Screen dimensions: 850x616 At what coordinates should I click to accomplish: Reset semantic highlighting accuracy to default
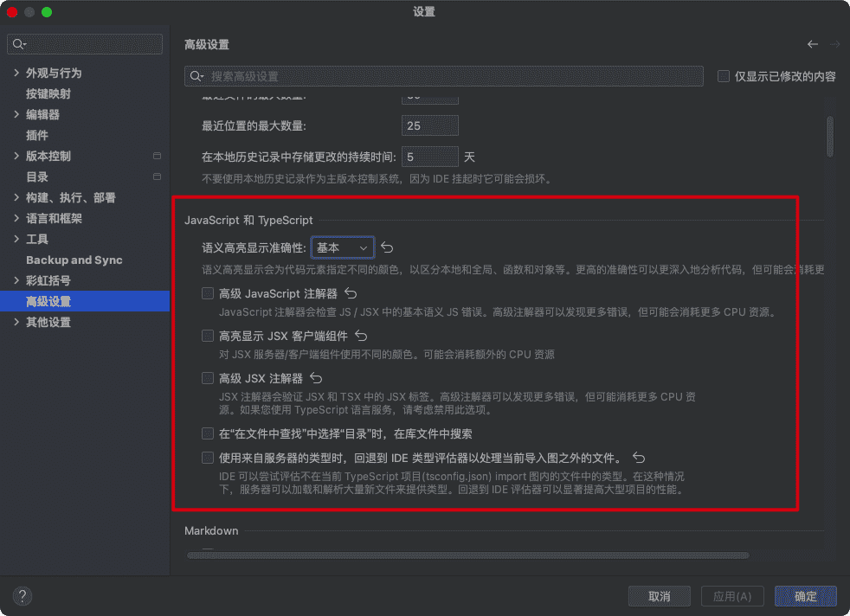388,247
